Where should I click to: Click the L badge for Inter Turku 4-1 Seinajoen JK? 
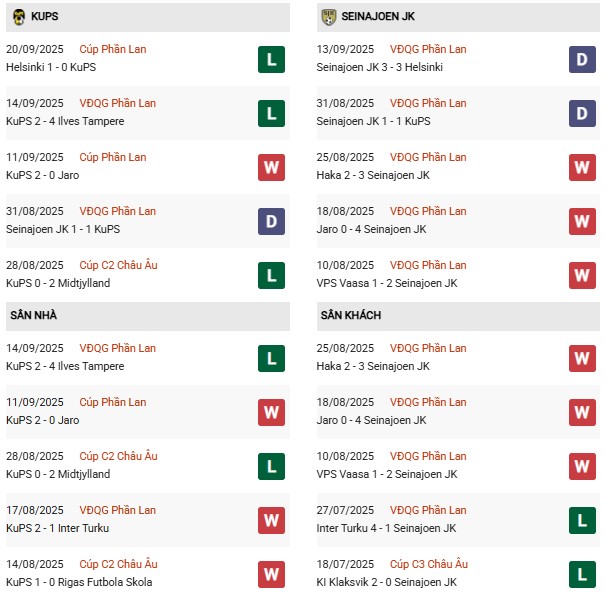click(582, 521)
